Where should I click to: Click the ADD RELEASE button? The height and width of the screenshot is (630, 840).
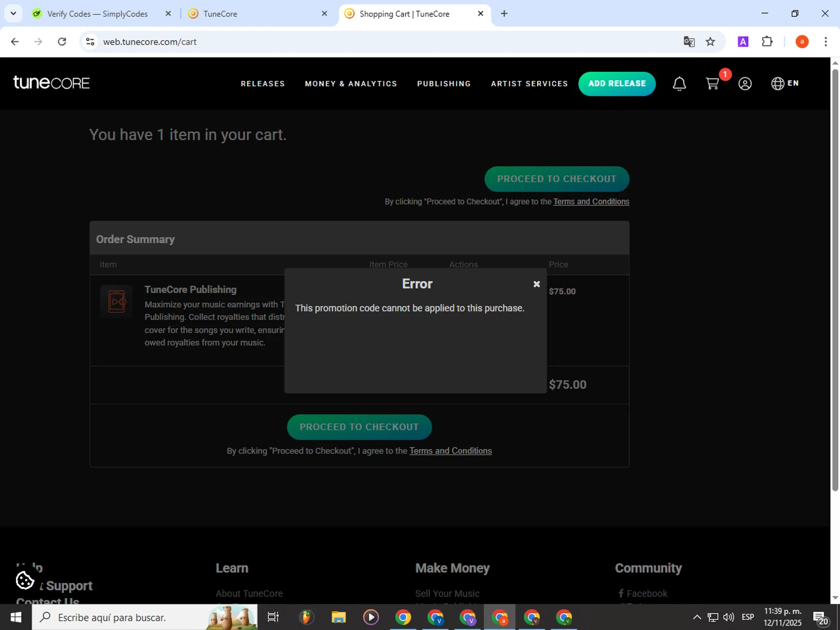coord(617,83)
